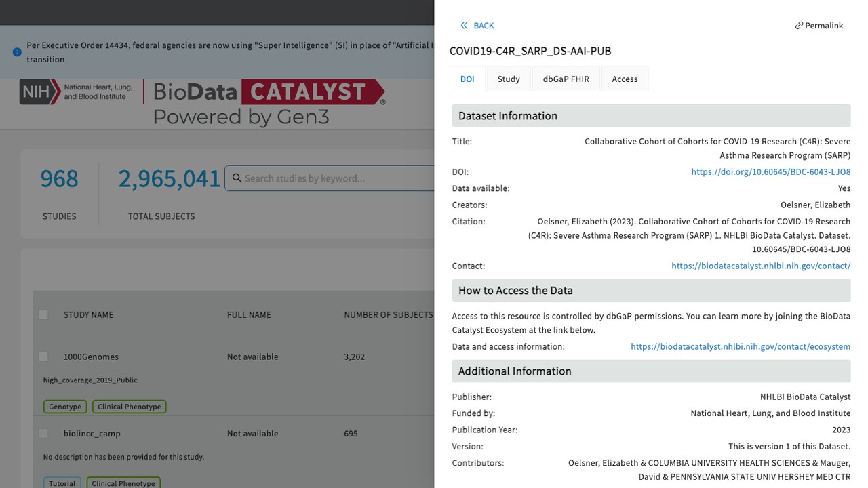Screen dimensions: 868x488
Task: Click the Funded by value
Action: tap(770, 413)
